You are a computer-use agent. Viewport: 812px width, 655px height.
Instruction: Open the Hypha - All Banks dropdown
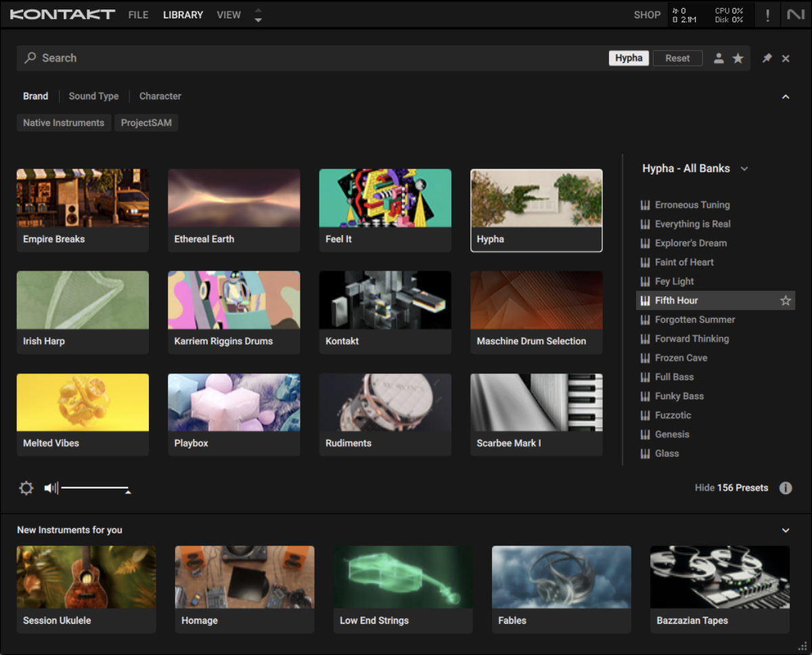pos(695,168)
